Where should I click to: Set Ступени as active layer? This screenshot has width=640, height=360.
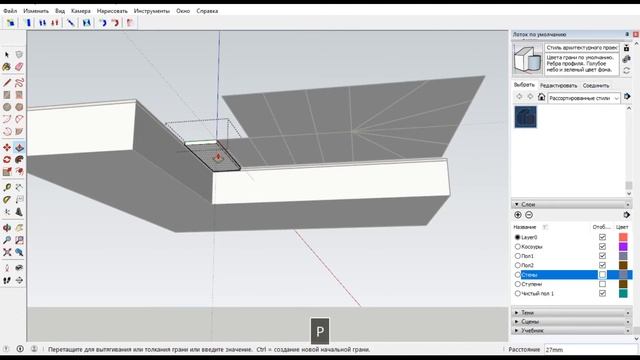[x=518, y=284]
